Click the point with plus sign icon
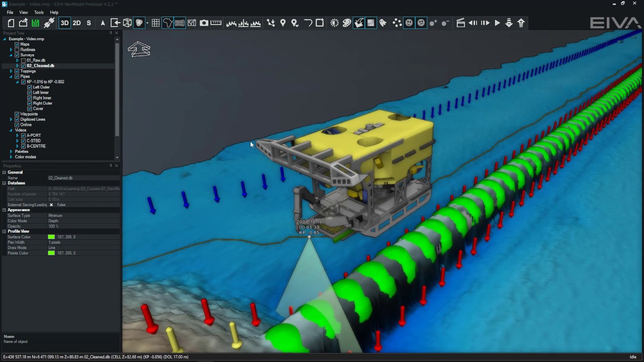The image size is (644, 362). [x=433, y=23]
